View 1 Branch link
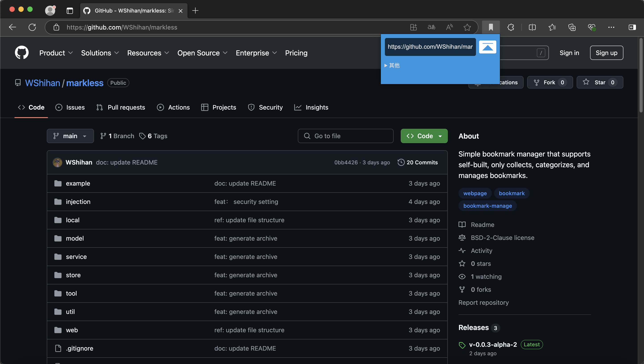 [117, 136]
